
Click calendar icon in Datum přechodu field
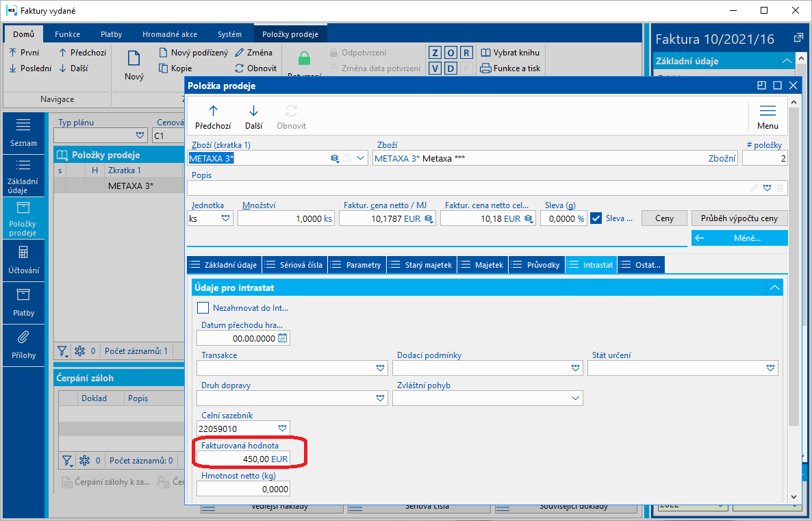(282, 338)
